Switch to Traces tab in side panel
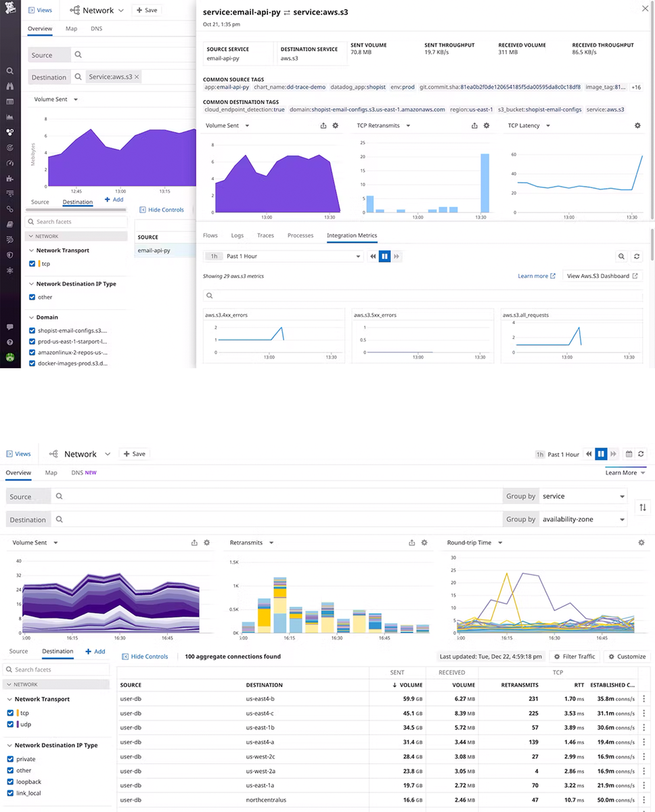The image size is (655, 812). [x=265, y=235]
